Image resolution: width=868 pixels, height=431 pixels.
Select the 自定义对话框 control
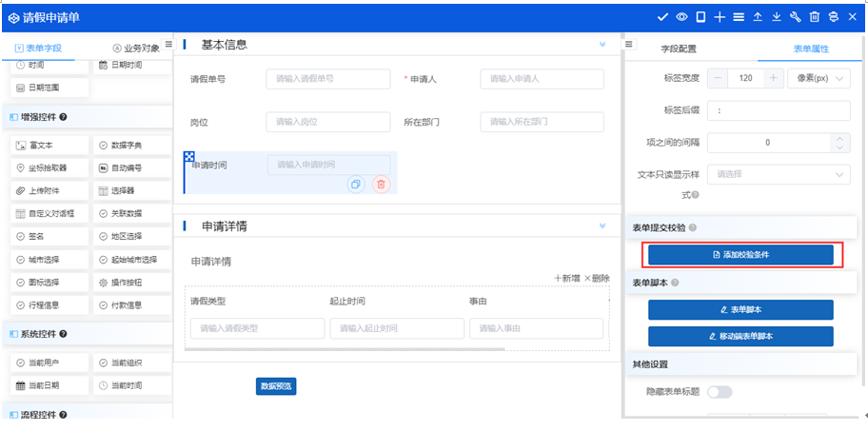49,213
